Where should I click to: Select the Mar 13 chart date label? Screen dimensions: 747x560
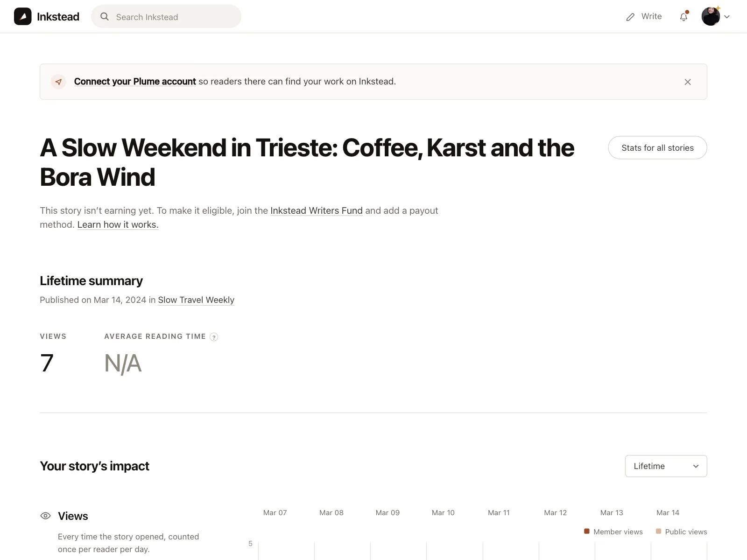tap(612, 513)
